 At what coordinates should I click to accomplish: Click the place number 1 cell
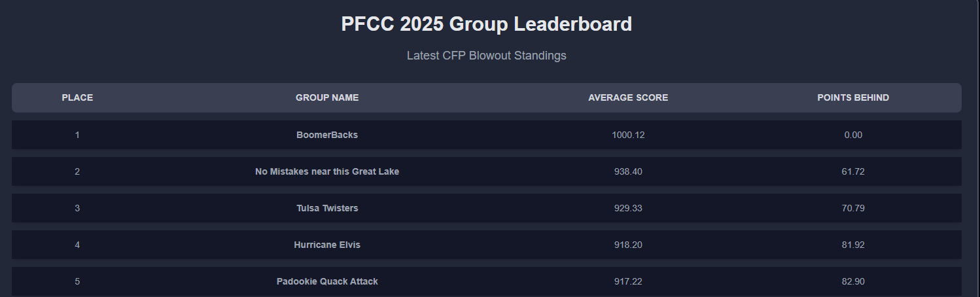tap(77, 135)
